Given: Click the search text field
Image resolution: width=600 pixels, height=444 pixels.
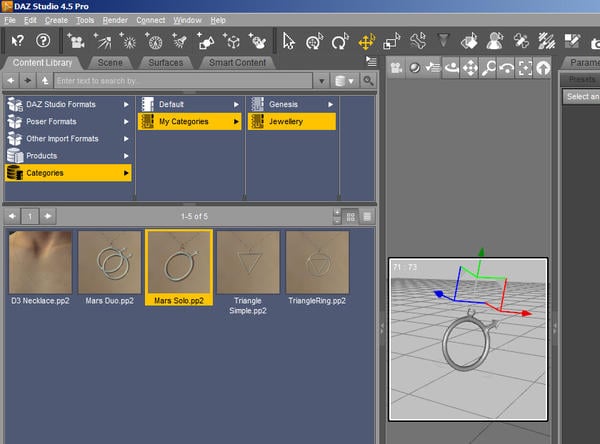Looking at the screenshot, I should [183, 81].
